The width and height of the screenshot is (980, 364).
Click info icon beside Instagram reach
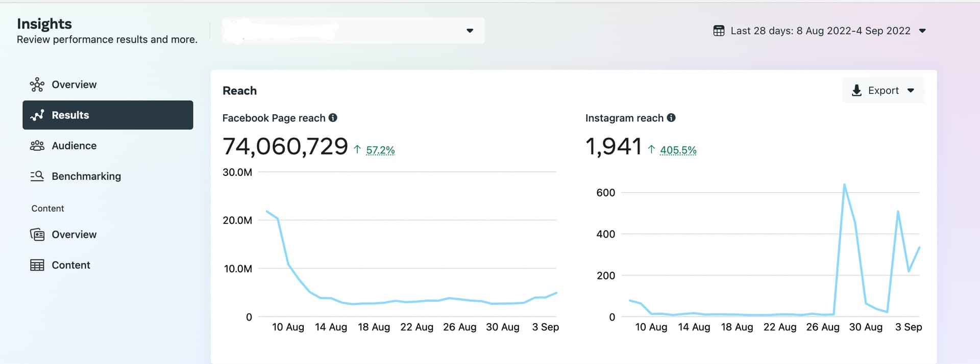[x=671, y=118]
